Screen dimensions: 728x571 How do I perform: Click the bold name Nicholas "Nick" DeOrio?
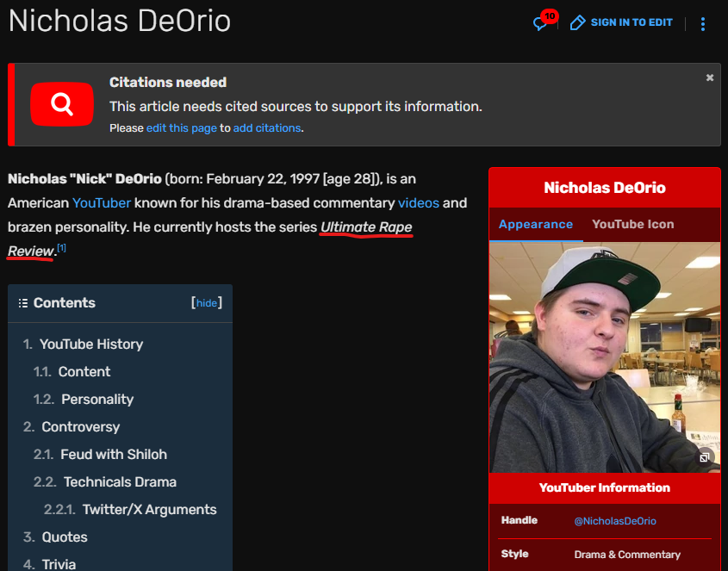click(85, 179)
